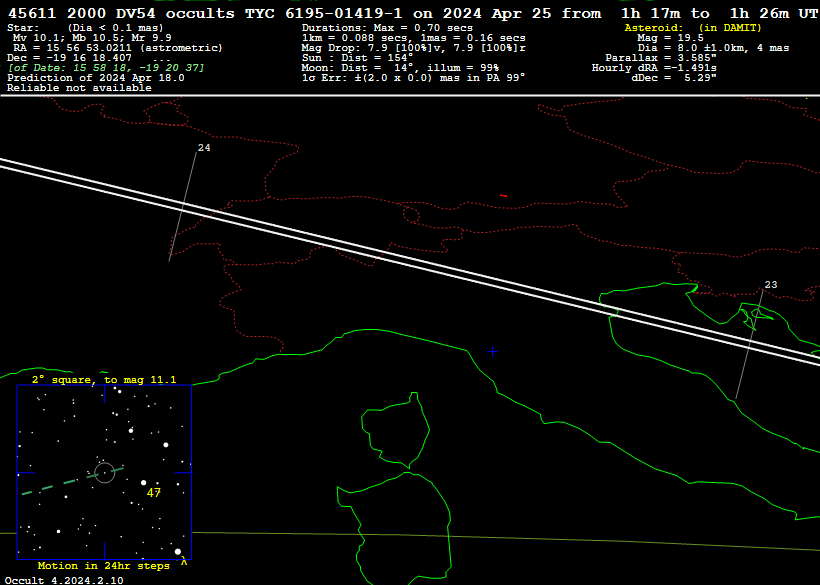
Task: Click 'Durations: Max = 0.70 secs' text
Action: pos(387,28)
